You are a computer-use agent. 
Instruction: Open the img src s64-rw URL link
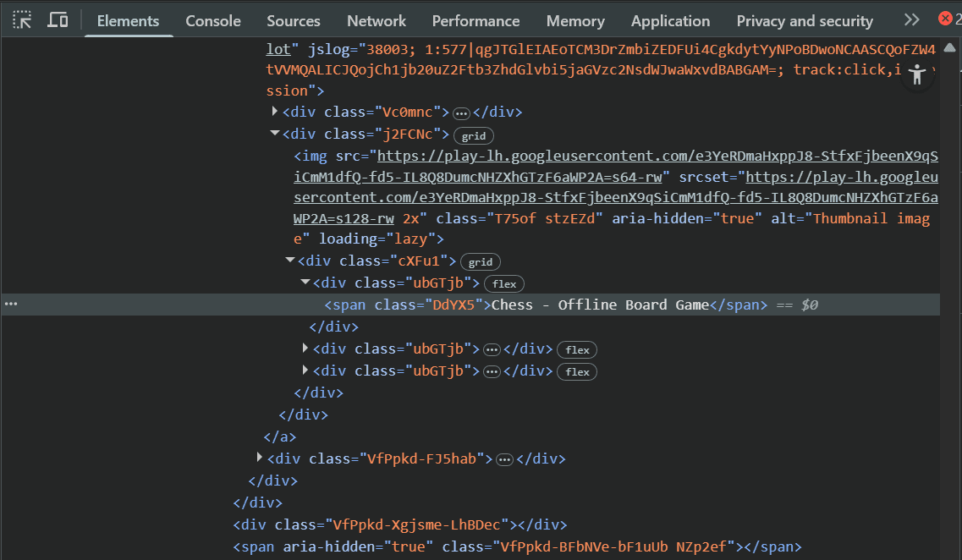(616, 166)
